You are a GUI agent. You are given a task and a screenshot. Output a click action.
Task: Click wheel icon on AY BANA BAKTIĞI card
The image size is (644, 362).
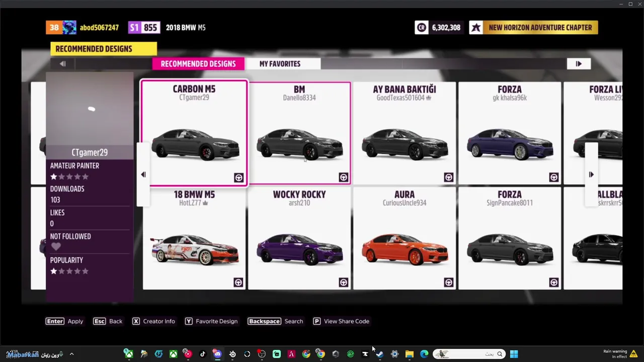[449, 177]
